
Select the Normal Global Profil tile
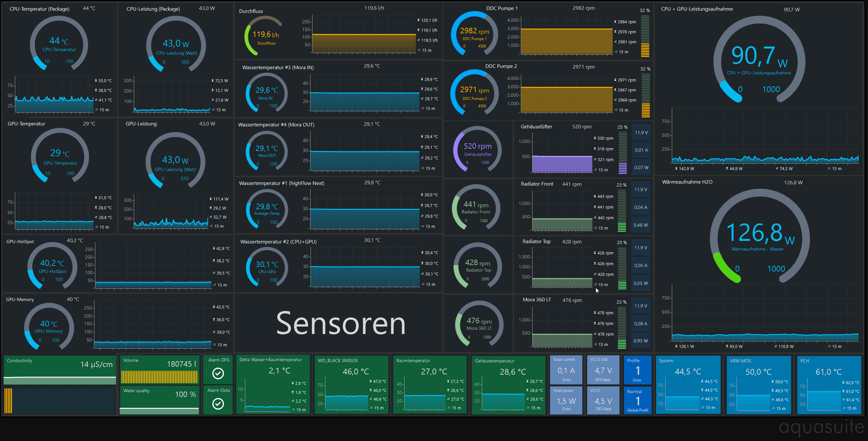637,400
